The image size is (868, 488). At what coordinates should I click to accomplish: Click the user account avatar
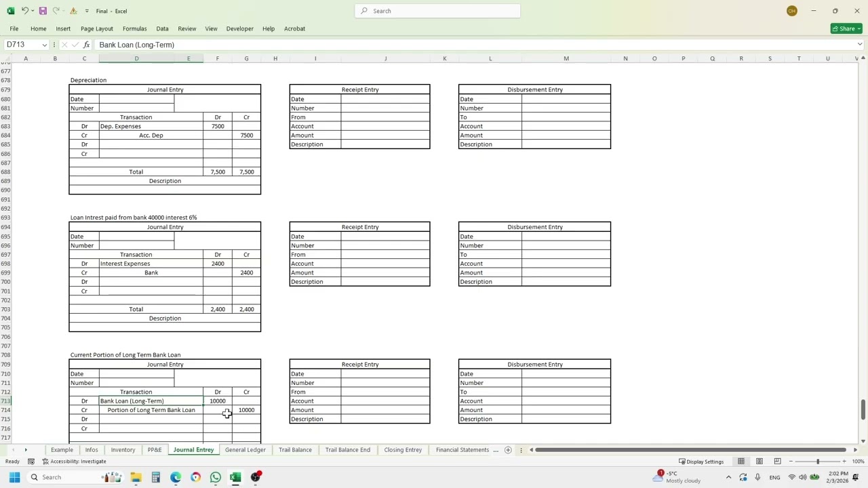[791, 11]
